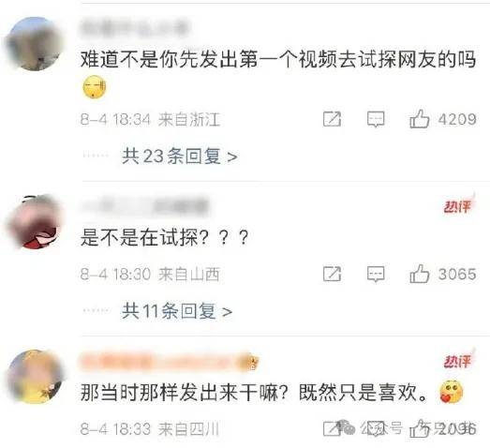
Task: Open the third commenter's avatar
Action: 35,377
